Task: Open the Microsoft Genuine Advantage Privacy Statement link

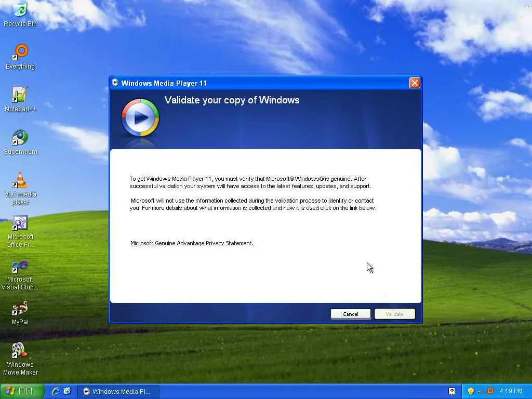Action: coord(192,243)
